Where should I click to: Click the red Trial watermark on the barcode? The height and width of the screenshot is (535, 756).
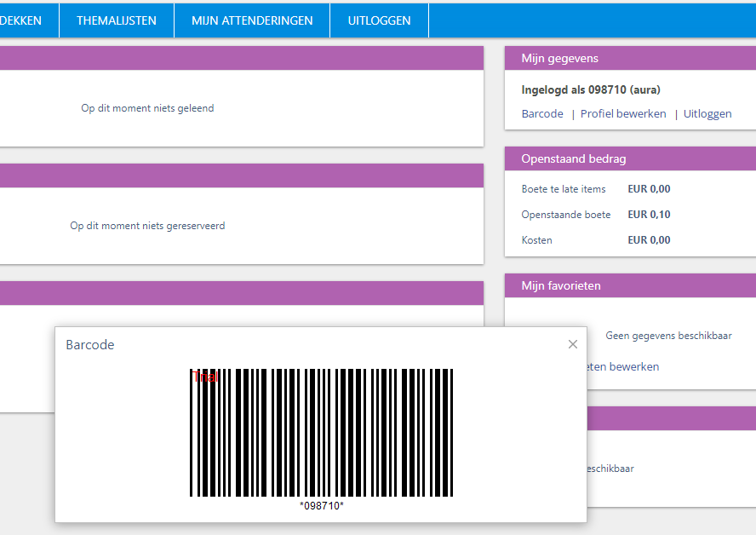click(x=205, y=377)
